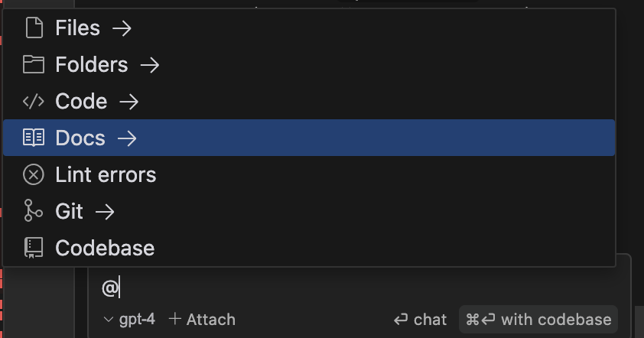644x338 pixels.
Task: Focus the chat input field with @
Action: (x=357, y=288)
